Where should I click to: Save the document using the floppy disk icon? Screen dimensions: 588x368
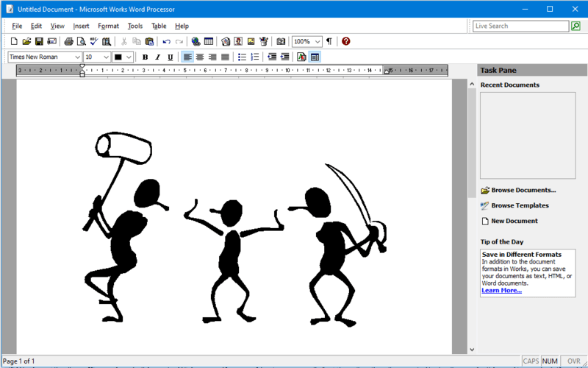click(x=39, y=42)
